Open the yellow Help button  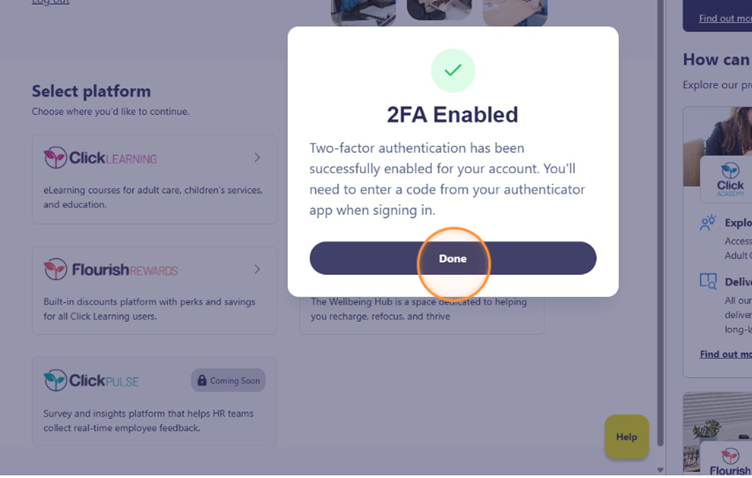tap(626, 437)
